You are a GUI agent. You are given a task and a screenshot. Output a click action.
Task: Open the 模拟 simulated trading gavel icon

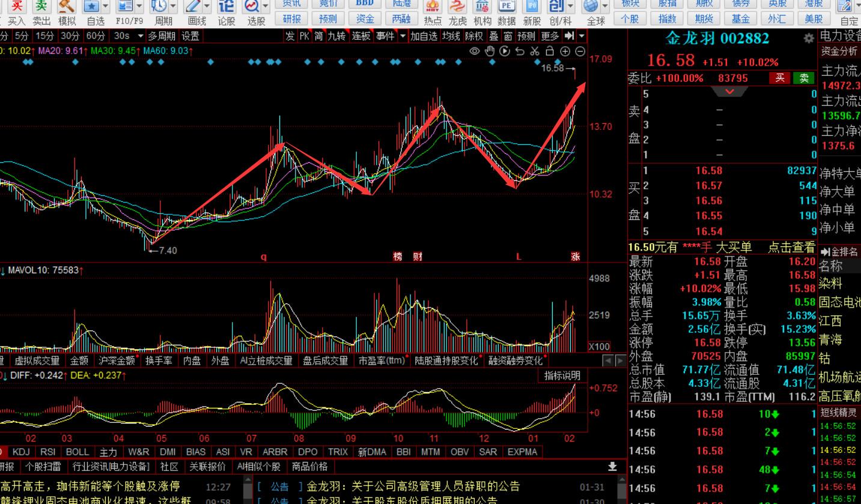coord(67,7)
